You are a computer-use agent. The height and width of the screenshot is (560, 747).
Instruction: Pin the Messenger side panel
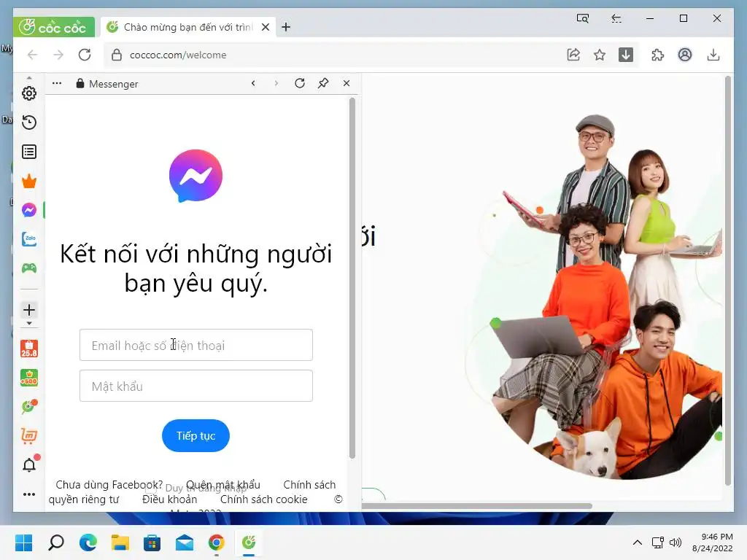(x=323, y=83)
